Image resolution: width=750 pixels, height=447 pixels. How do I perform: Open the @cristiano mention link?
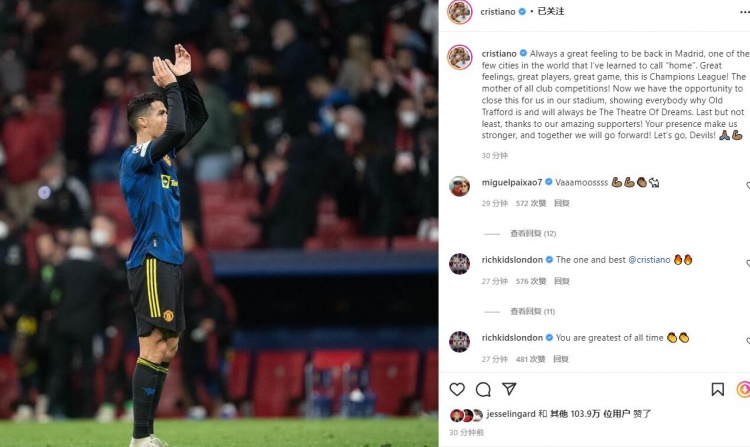pos(649,260)
